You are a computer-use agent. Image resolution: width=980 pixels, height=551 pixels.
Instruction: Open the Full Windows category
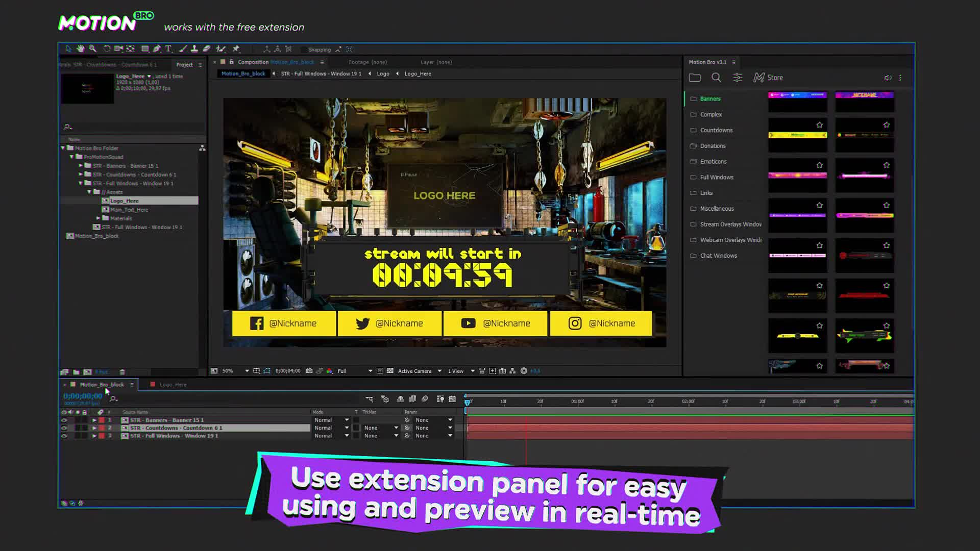(717, 177)
